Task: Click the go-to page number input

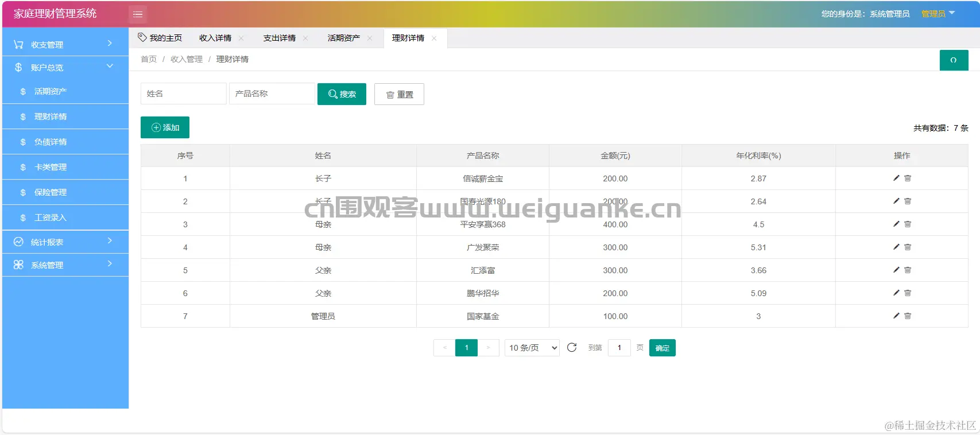Action: pyautogui.click(x=619, y=348)
